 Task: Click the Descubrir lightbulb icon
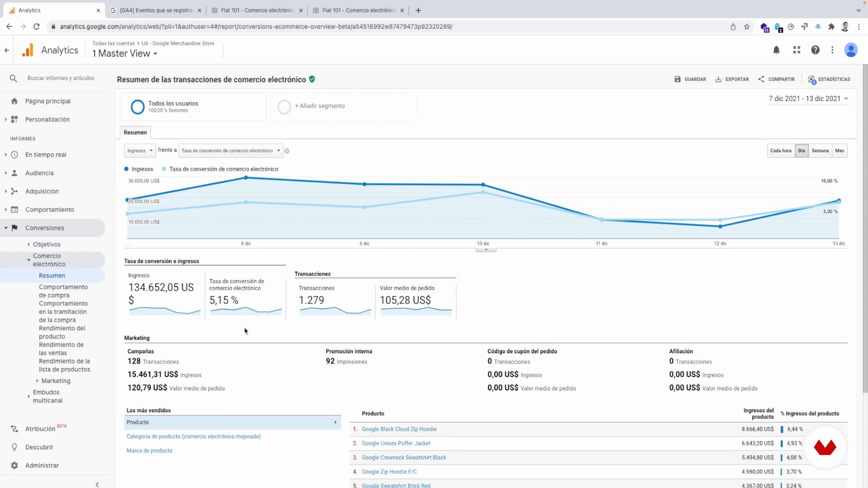(x=14, y=447)
